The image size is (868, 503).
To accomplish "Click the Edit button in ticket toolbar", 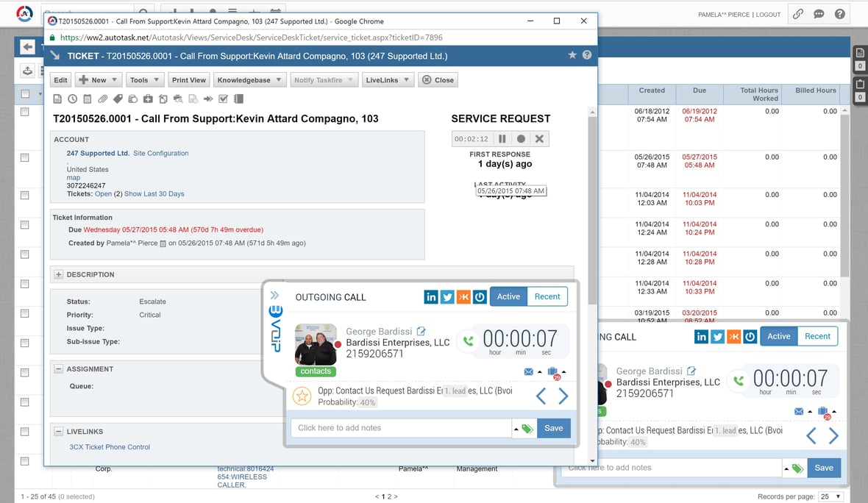I will coord(60,80).
